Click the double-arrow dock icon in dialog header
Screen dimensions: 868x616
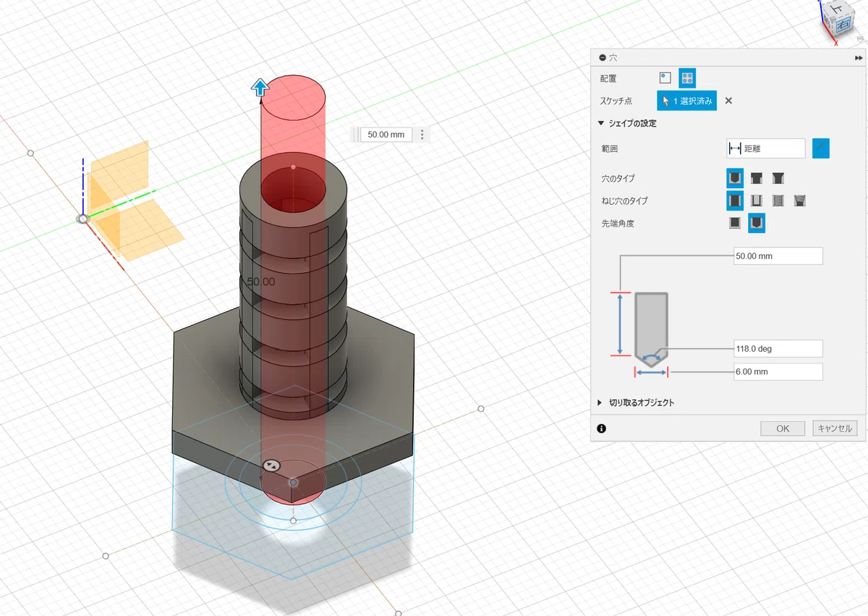[x=859, y=58]
